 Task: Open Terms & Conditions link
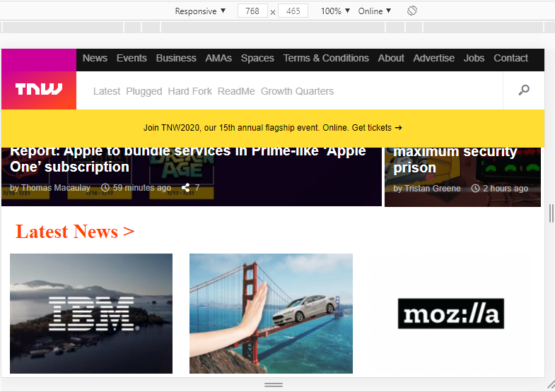pos(326,58)
